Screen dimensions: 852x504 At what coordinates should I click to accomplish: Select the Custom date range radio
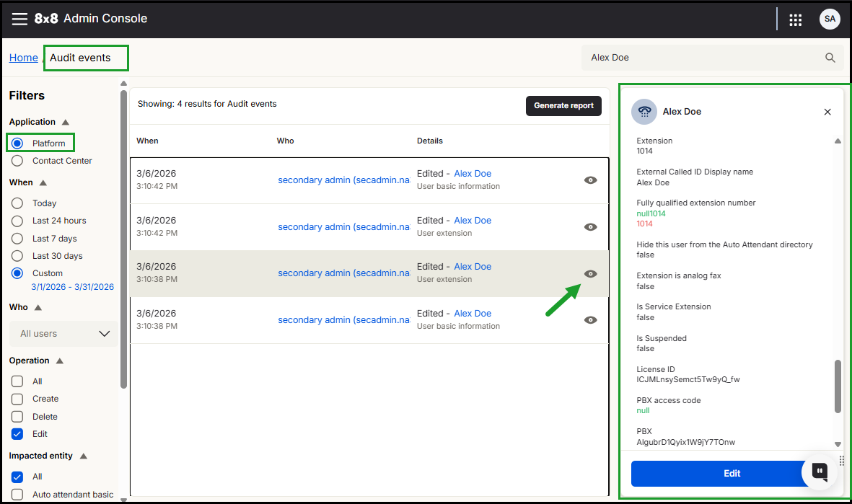tap(17, 273)
